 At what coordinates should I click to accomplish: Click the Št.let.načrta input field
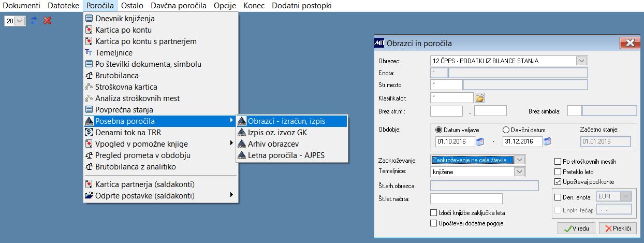click(466, 199)
